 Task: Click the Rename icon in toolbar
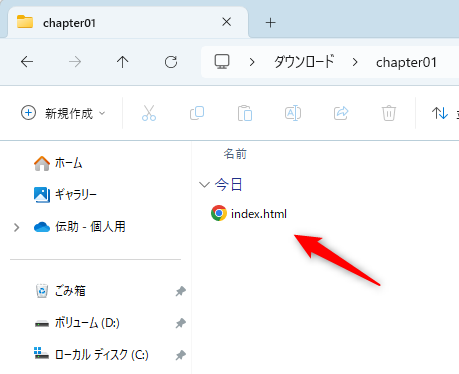[293, 113]
